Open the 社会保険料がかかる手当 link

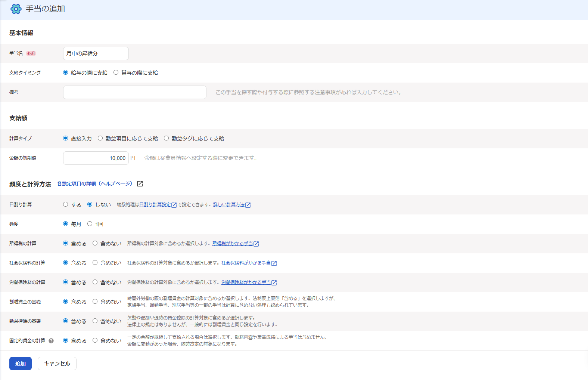point(246,263)
